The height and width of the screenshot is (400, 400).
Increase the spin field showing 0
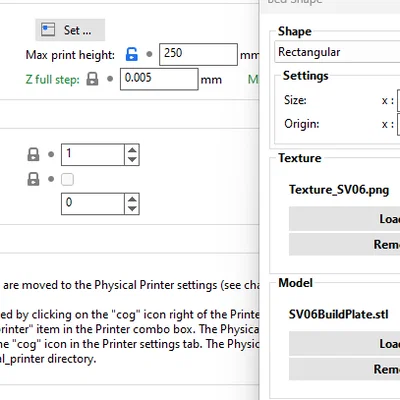pos(132,199)
